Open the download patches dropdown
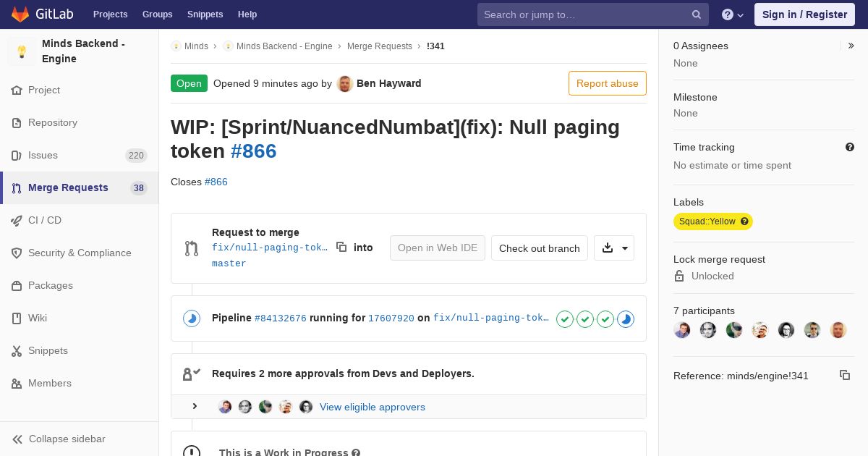The height and width of the screenshot is (456, 868). (x=614, y=248)
